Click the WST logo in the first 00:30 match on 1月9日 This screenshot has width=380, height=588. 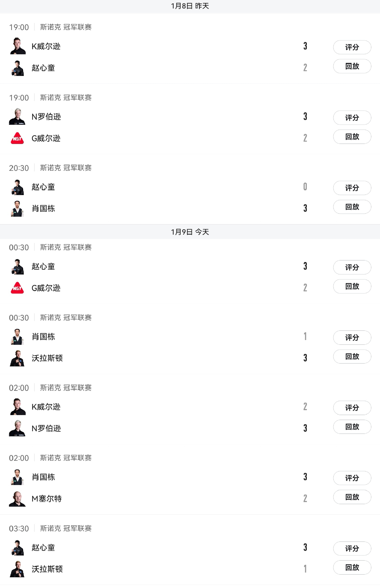(17, 288)
